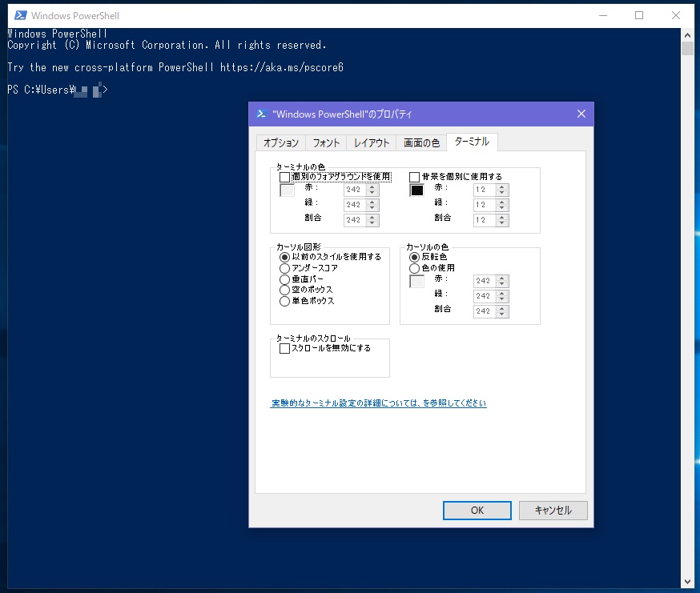The width and height of the screenshot is (700, 593).
Task: Choose the アンダースコア cursor shape
Action: (x=284, y=268)
